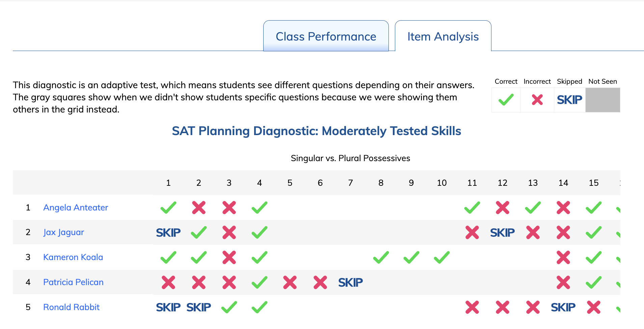Click Angela Anteater's incorrect mark for question 2

tap(199, 207)
